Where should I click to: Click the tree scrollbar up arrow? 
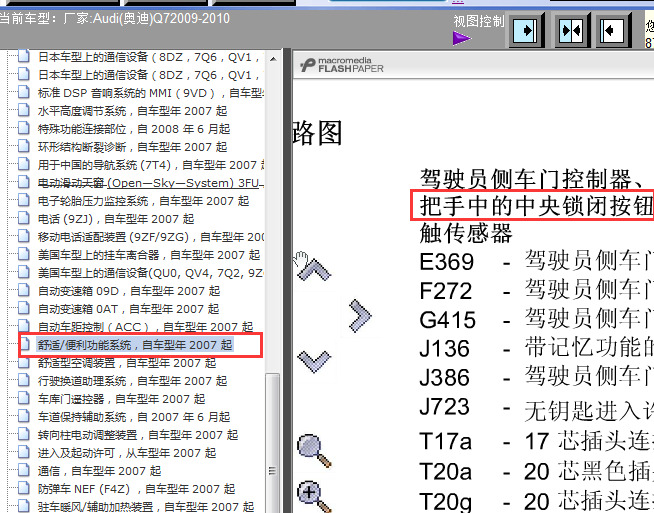tap(273, 58)
